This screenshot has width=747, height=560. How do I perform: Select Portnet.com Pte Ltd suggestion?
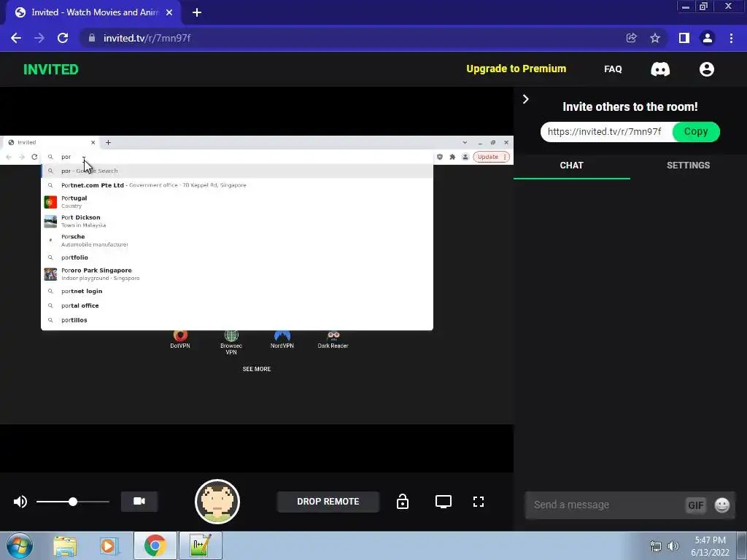tap(237, 185)
